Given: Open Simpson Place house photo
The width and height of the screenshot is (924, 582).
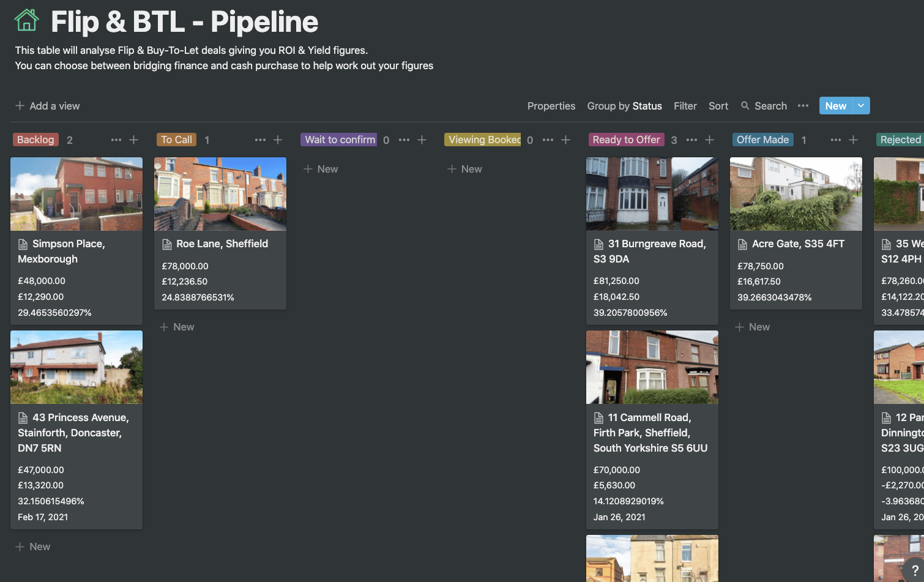Looking at the screenshot, I should pos(76,194).
